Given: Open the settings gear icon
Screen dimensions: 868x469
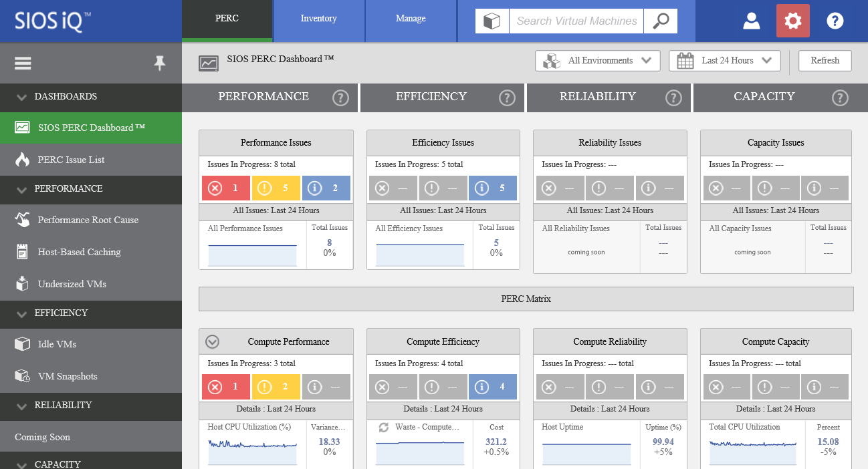Looking at the screenshot, I should [x=793, y=21].
